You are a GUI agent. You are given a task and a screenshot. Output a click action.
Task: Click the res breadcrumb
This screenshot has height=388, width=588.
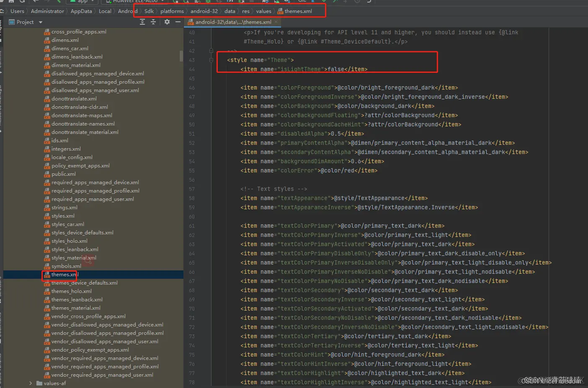tap(246, 11)
